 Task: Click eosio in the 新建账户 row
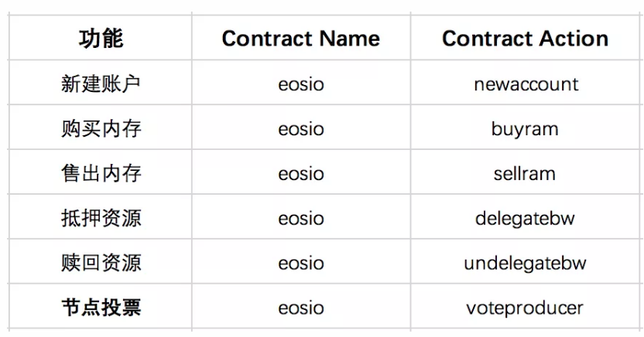pyautogui.click(x=301, y=84)
